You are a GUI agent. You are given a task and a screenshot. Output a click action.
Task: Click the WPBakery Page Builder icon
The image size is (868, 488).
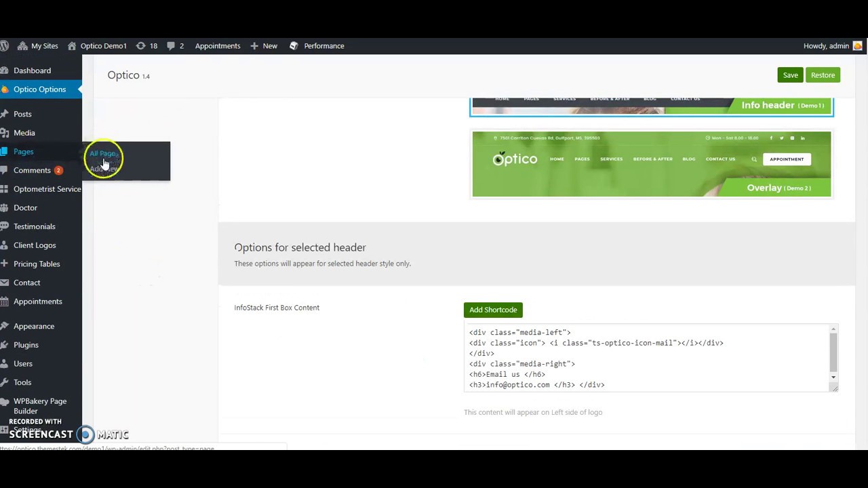click(x=3, y=401)
